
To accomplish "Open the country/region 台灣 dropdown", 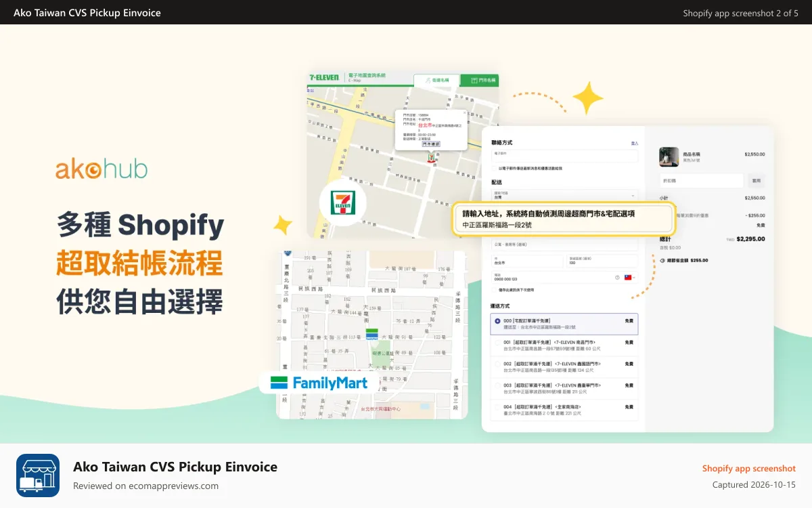I will click(564, 196).
